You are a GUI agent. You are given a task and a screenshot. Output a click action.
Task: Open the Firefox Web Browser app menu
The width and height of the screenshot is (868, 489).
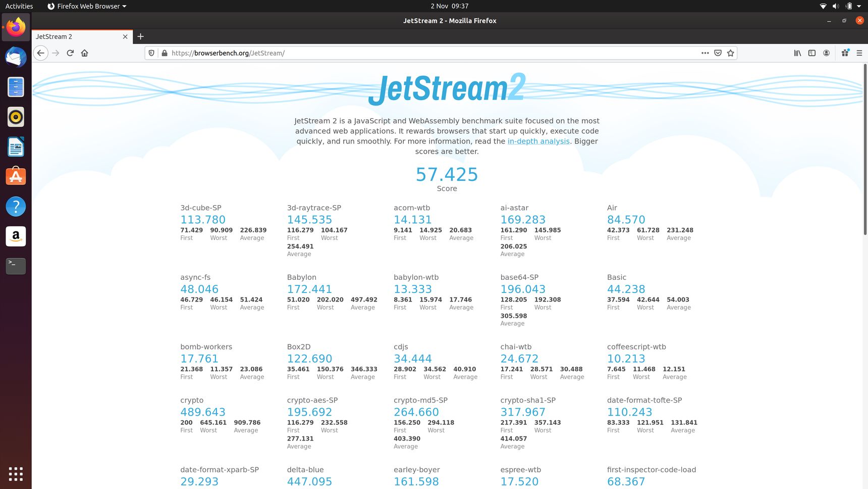87,6
